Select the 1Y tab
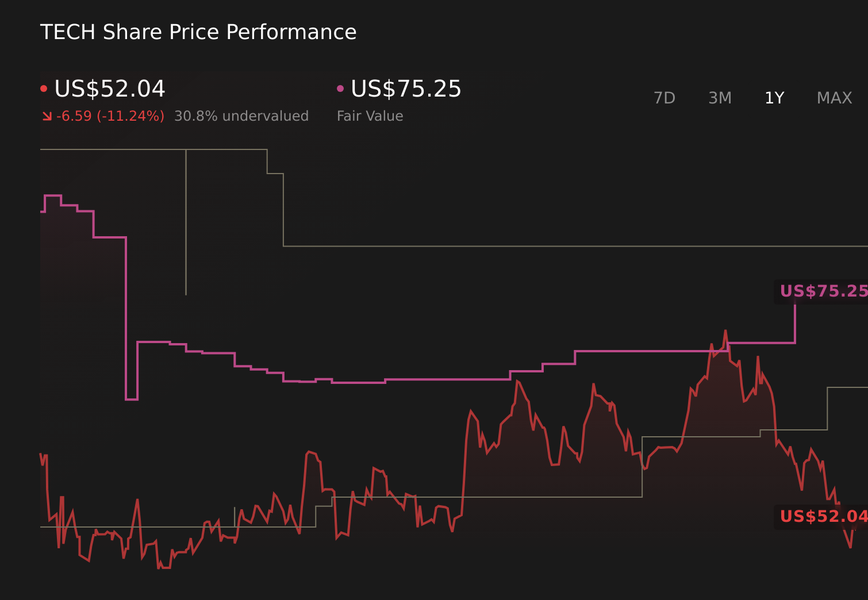Image resolution: width=868 pixels, height=600 pixels. (774, 98)
